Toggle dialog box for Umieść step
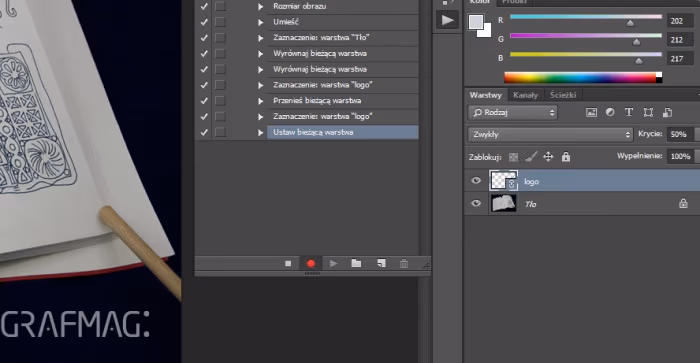 coord(220,22)
